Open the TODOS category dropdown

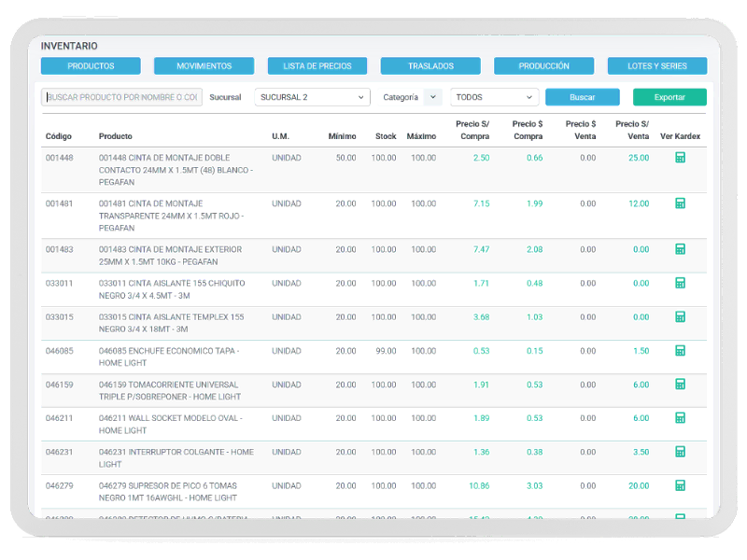[x=494, y=97]
